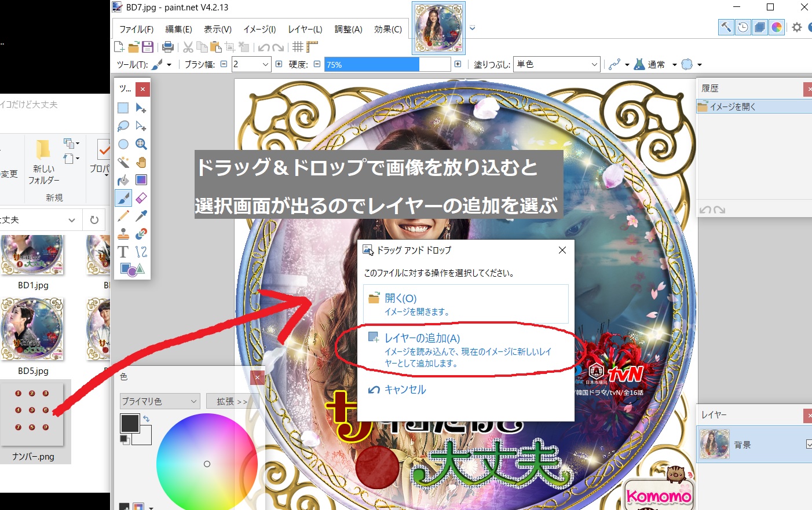This screenshot has height=510, width=812.
Task: Select the Gradient tool
Action: tap(141, 180)
